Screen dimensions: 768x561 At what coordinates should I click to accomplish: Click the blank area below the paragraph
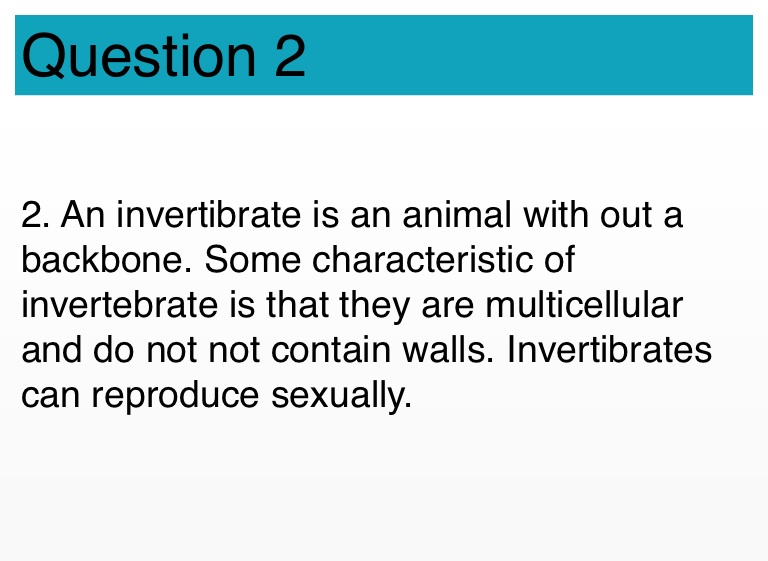(384, 490)
